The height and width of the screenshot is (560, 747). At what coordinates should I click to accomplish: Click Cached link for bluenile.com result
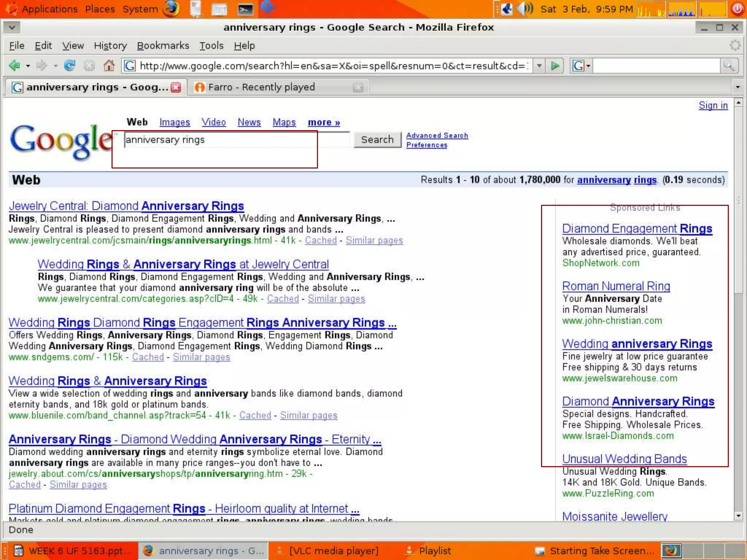pyautogui.click(x=255, y=415)
